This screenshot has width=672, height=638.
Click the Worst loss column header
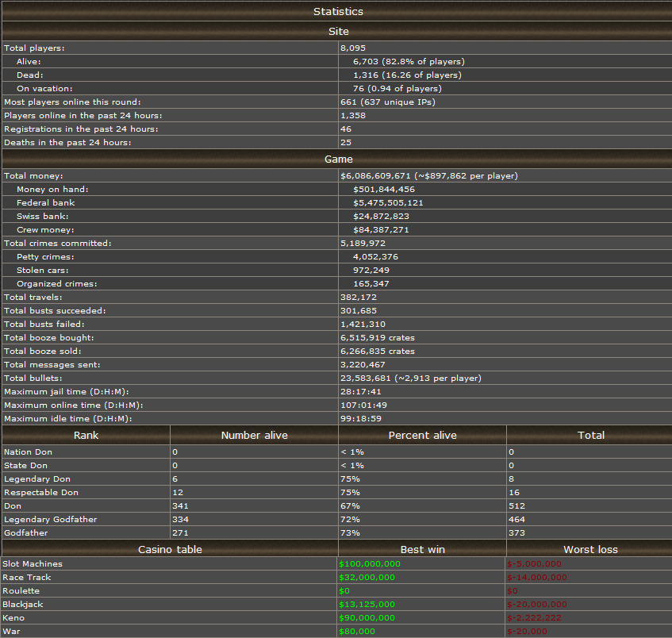590,550
